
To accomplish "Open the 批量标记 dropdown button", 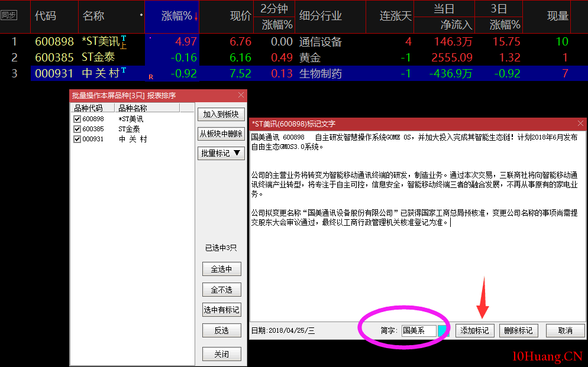I will [x=221, y=153].
